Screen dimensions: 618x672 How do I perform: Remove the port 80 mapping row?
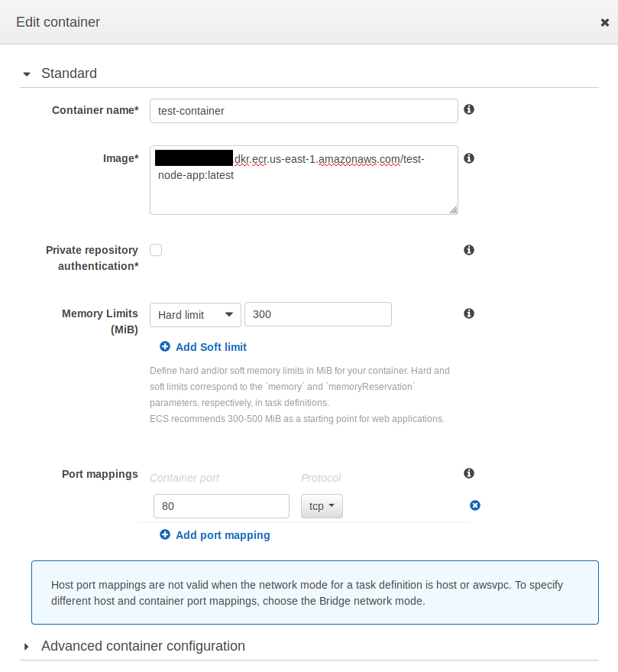tap(475, 505)
